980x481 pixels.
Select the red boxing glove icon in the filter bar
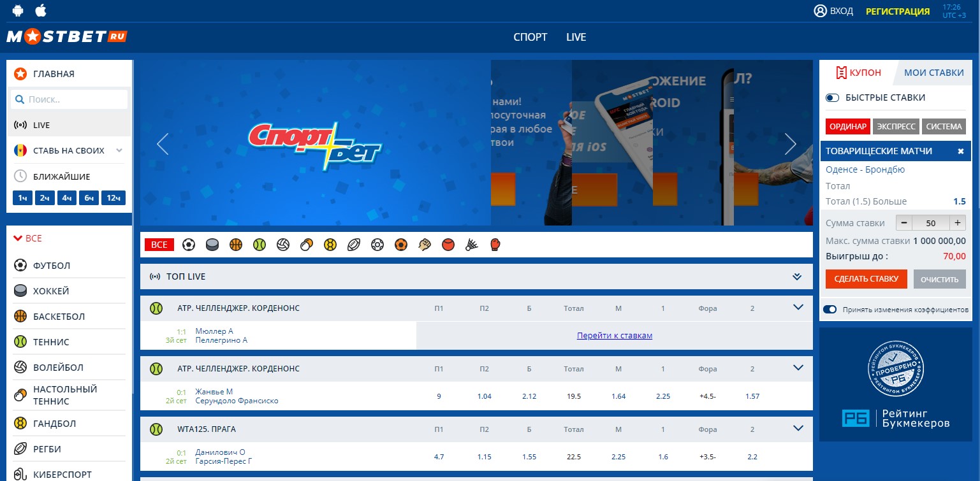495,245
